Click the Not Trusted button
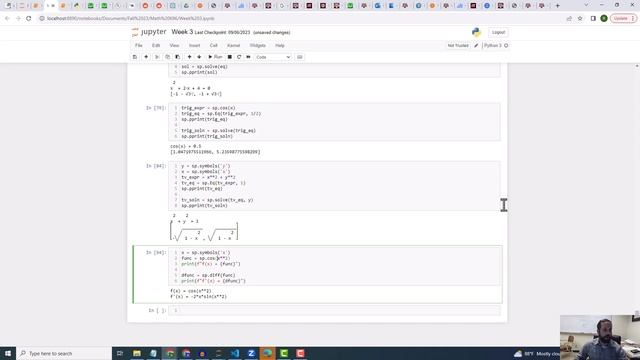Viewport: 640px width, 360px height. pyautogui.click(x=458, y=46)
